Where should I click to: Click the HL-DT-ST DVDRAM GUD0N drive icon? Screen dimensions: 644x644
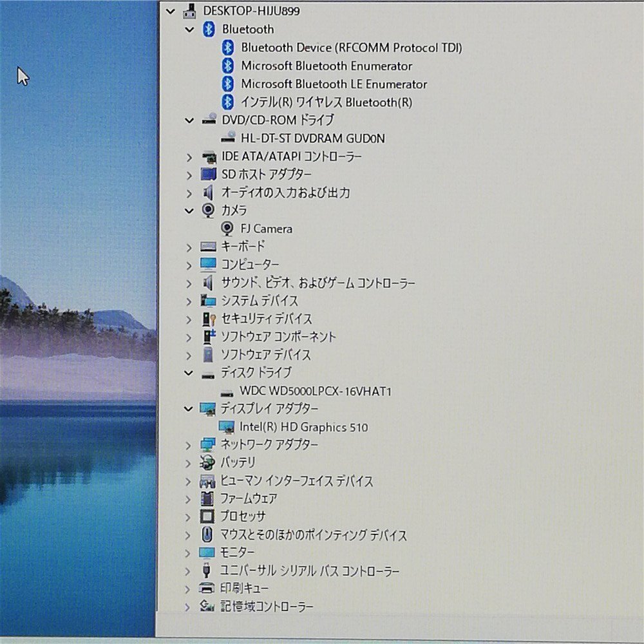click(229, 138)
